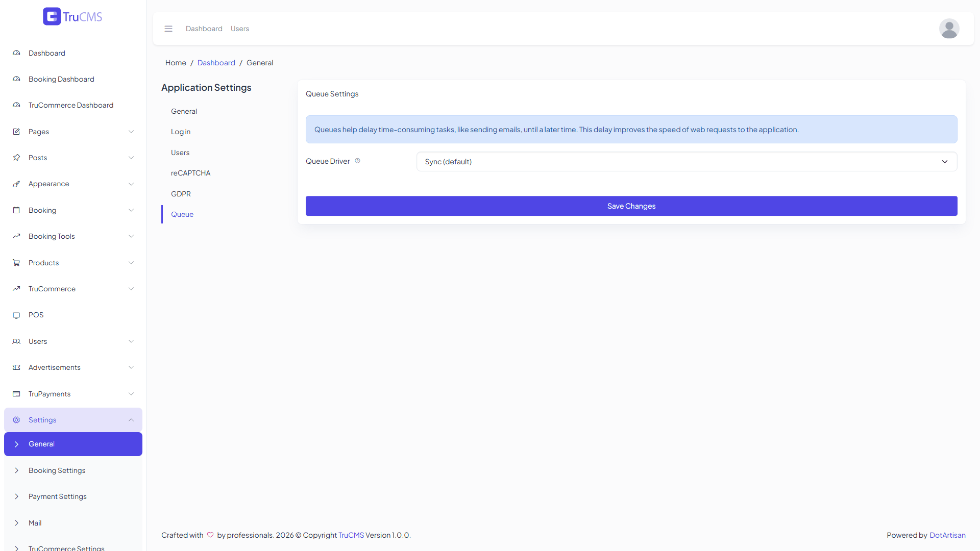Click the arrow icon beside Booking Settings
980x551 pixels.
coord(16,470)
